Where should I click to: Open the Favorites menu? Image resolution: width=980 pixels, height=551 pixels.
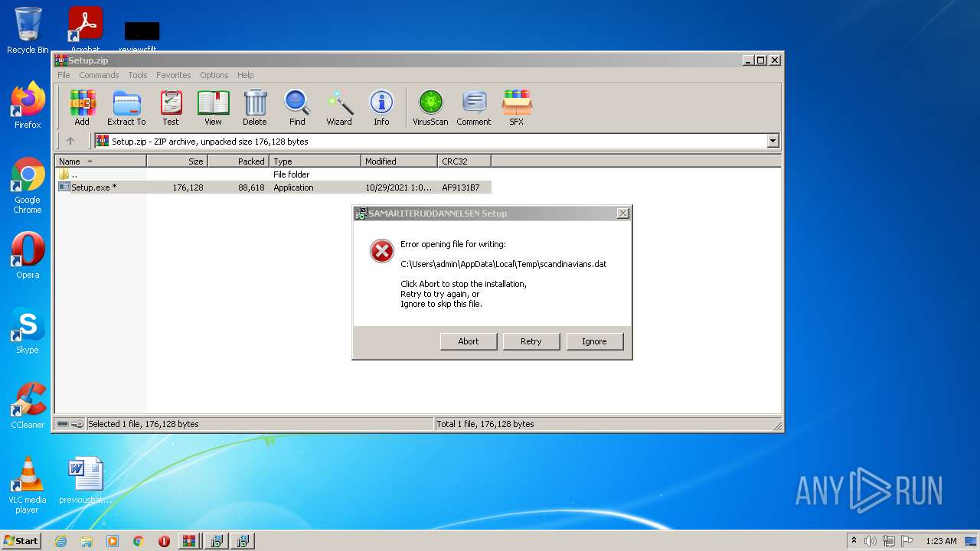coord(174,75)
